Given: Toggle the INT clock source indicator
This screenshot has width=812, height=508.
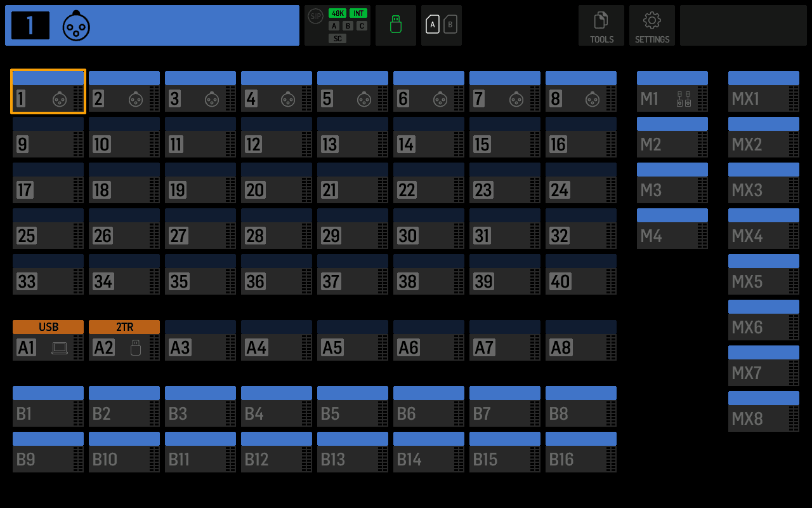Looking at the screenshot, I should pyautogui.click(x=358, y=13).
